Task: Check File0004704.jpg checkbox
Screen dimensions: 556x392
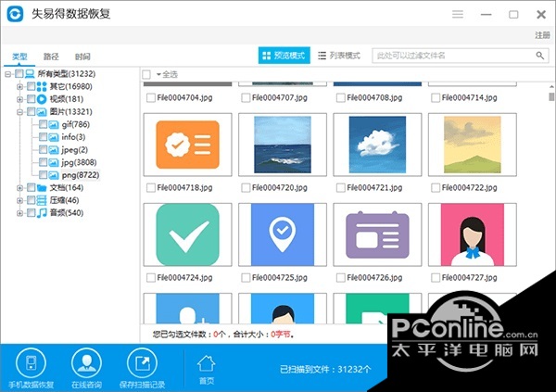Action: (x=151, y=97)
